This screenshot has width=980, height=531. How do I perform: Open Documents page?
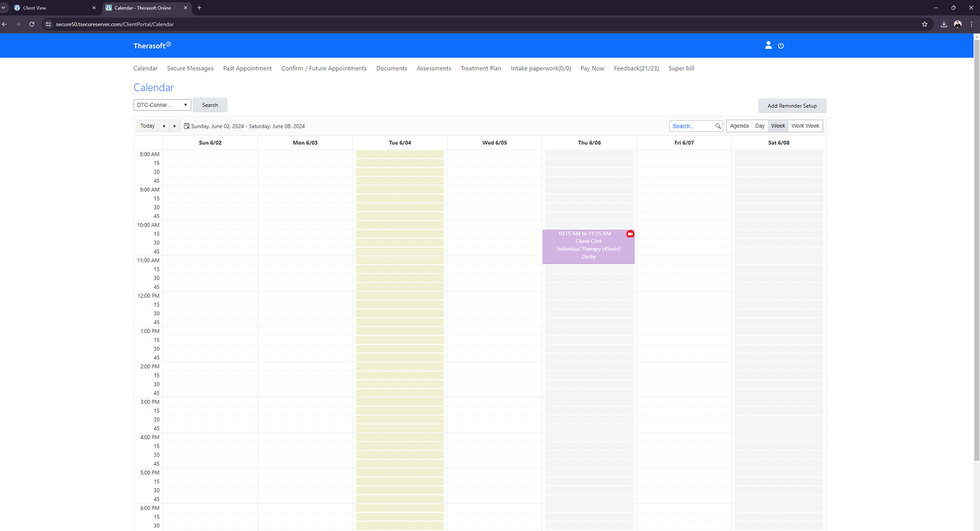(x=392, y=68)
